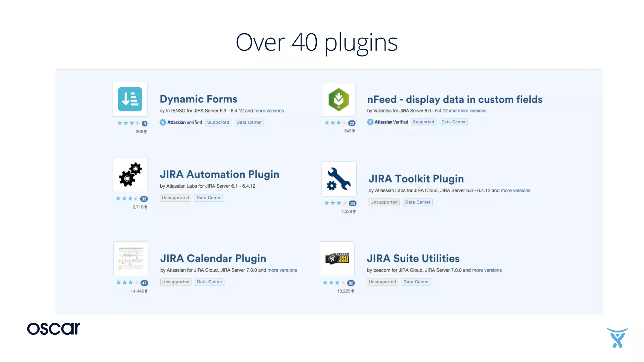The height and width of the screenshot is (362, 644).
Task: Click the Atlassian logo in bottom corner
Action: click(x=617, y=338)
